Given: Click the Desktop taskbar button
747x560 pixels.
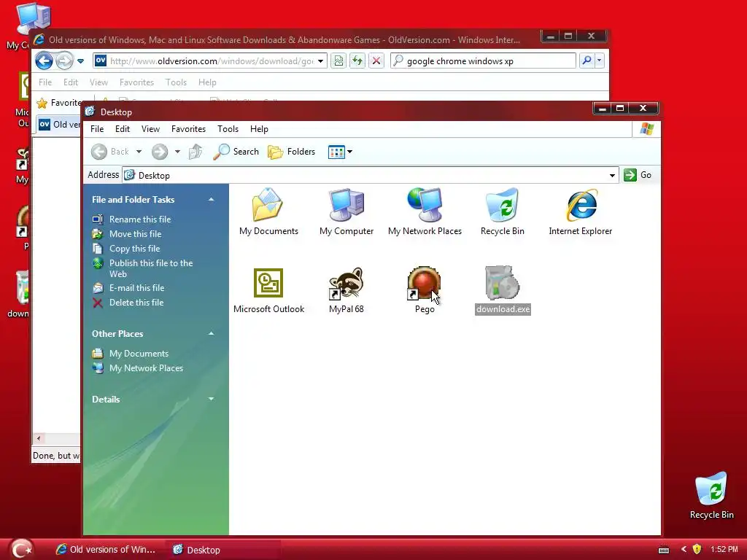Looking at the screenshot, I should [x=222, y=550].
